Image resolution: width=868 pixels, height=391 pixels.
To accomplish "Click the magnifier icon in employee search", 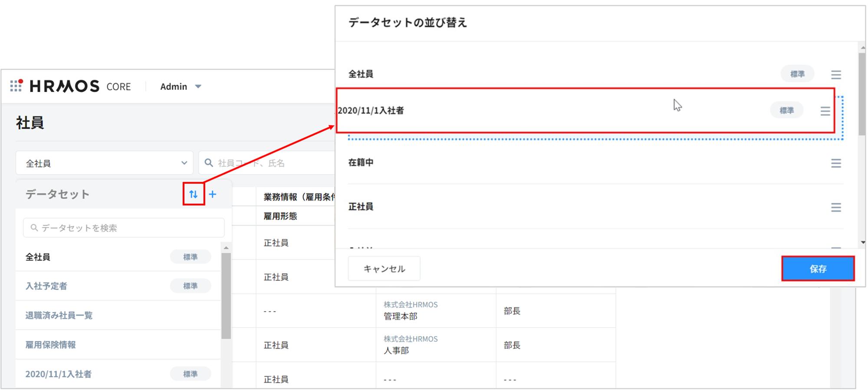I will pos(209,163).
